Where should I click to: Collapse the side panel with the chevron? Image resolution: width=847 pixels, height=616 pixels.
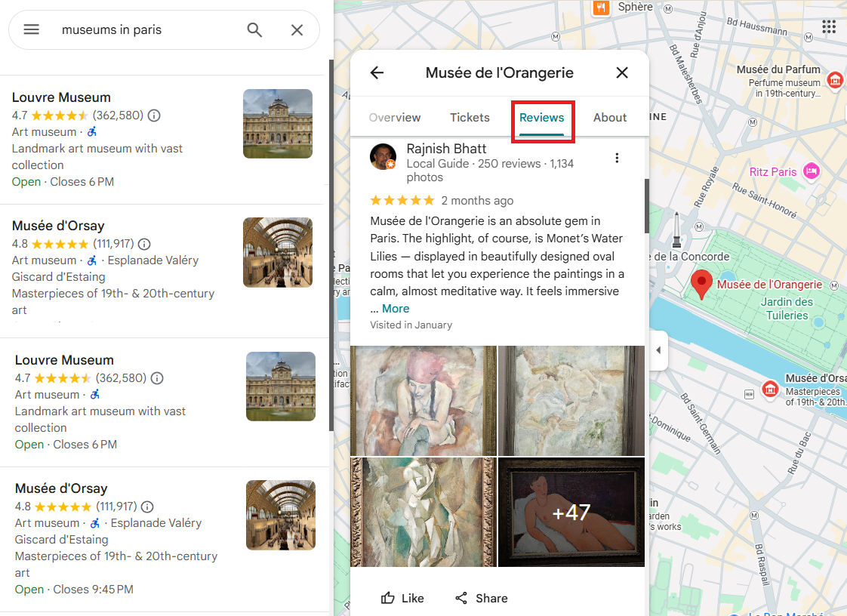[658, 350]
